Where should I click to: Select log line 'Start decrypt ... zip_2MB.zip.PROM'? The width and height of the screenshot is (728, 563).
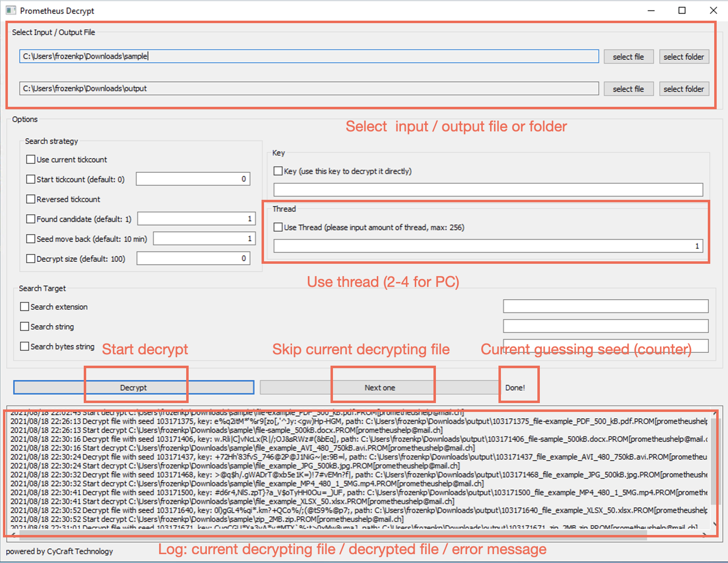[x=207, y=519]
